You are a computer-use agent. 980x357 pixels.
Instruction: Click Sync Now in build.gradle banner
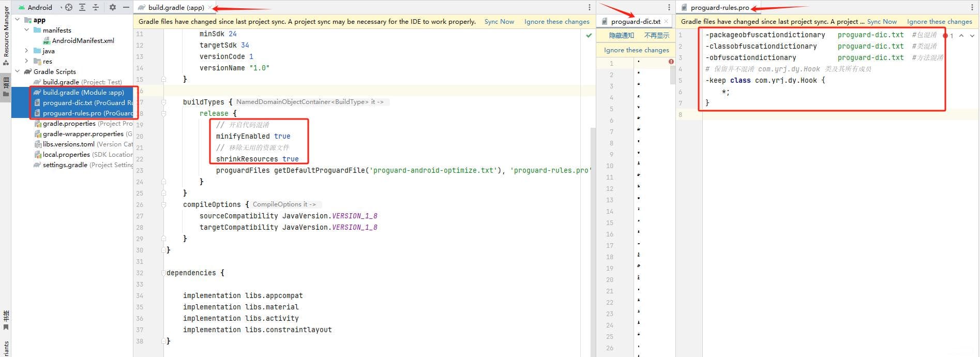[499, 21]
